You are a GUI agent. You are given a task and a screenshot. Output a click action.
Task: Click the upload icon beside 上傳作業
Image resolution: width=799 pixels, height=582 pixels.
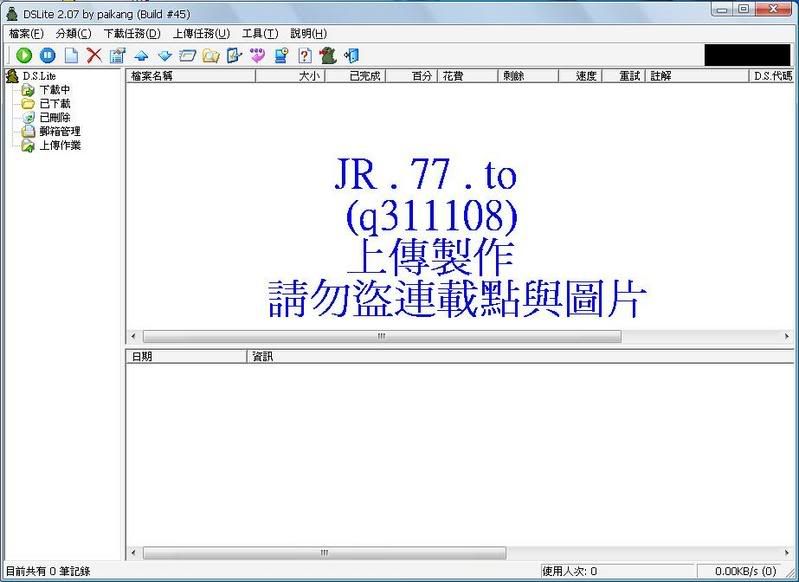[x=28, y=145]
